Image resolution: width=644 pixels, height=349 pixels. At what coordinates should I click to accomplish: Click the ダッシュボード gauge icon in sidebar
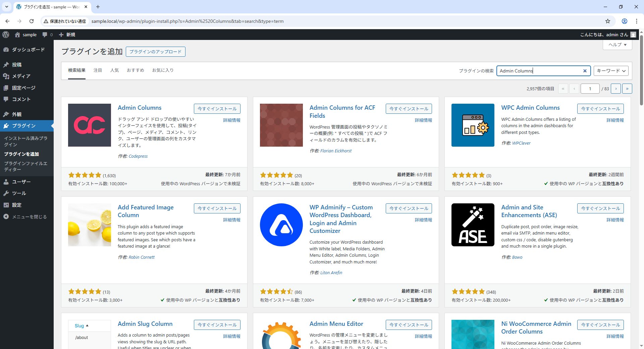click(6, 50)
